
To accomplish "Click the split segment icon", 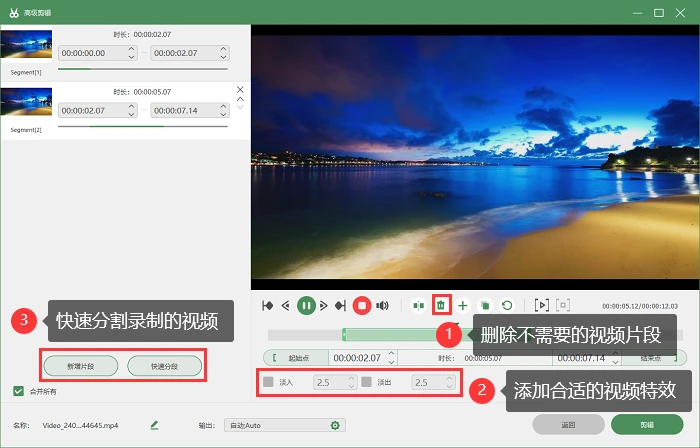I will coord(418,306).
